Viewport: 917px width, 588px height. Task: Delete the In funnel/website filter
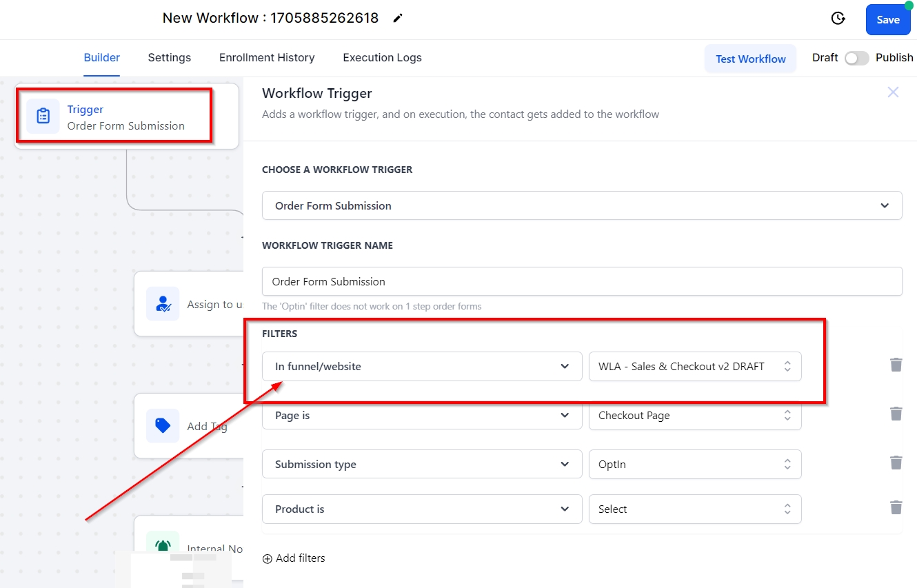896,365
